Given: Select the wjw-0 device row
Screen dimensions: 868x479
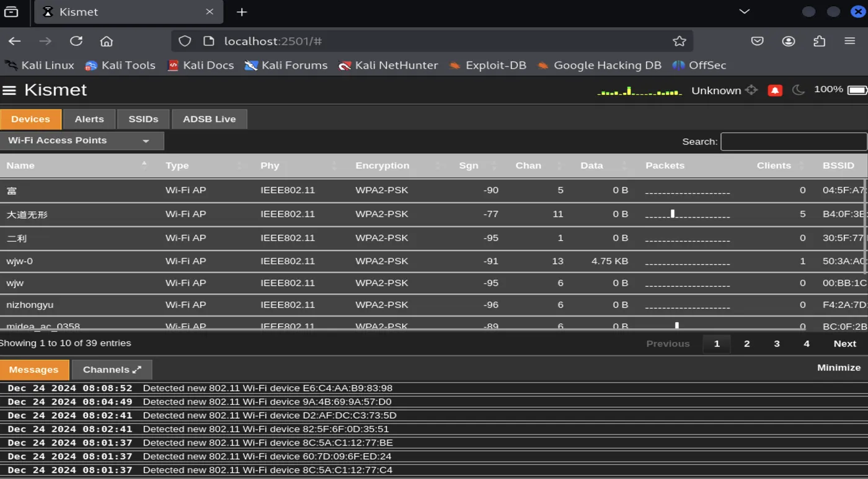Looking at the screenshot, I should pyautogui.click(x=432, y=261).
